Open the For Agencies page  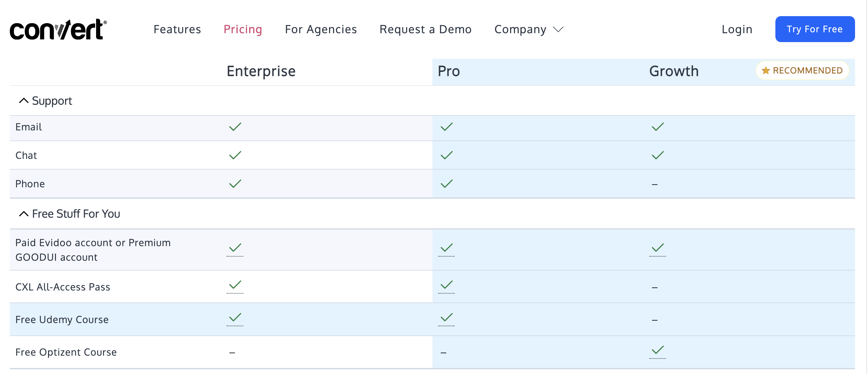coord(321,29)
